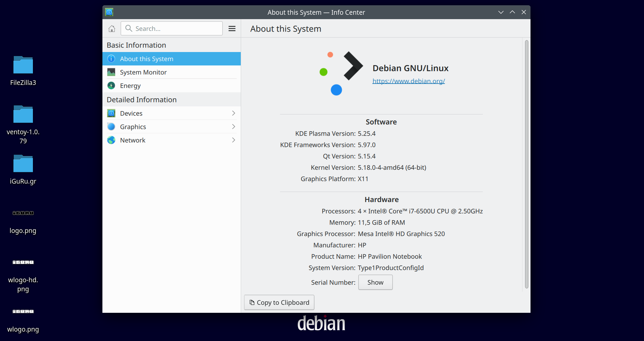Viewport: 644px width, 341px height.
Task: Expand Graphics category chevron
Action: tap(234, 127)
